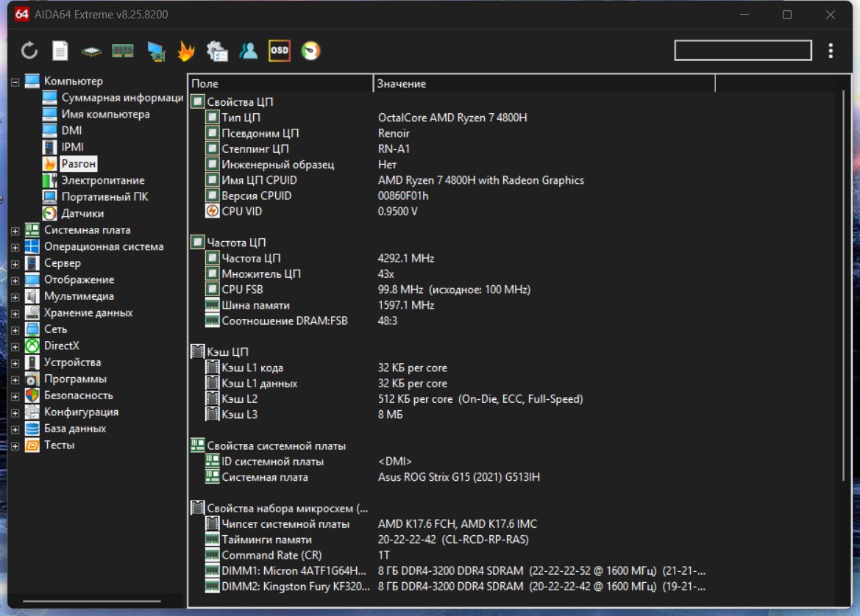Click the Значение column header
Image resolution: width=860 pixels, height=616 pixels.
543,84
